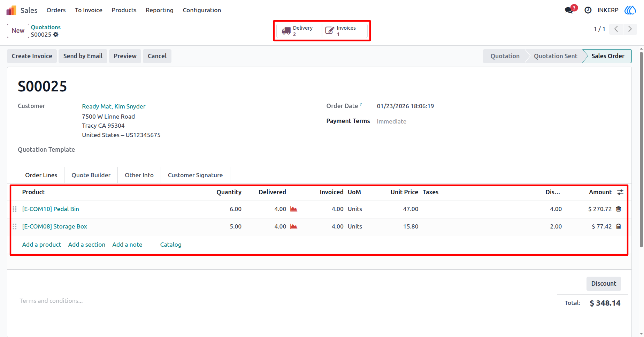Click the Quotation status stage
Image resolution: width=644 pixels, height=337 pixels.
[x=505, y=56]
